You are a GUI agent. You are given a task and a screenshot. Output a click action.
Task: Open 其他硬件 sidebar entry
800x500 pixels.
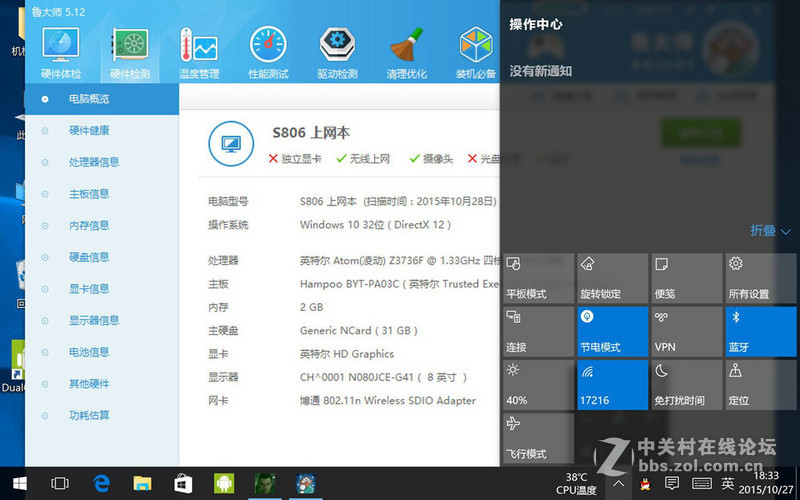(102, 384)
